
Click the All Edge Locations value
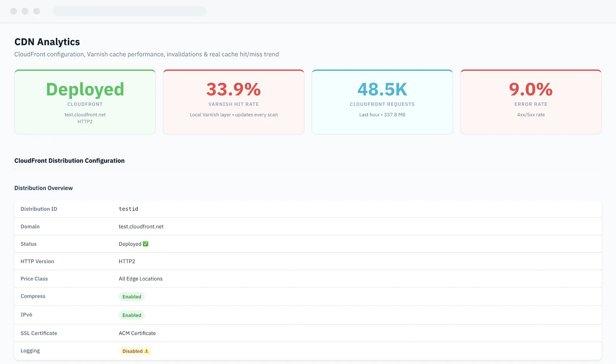point(141,279)
